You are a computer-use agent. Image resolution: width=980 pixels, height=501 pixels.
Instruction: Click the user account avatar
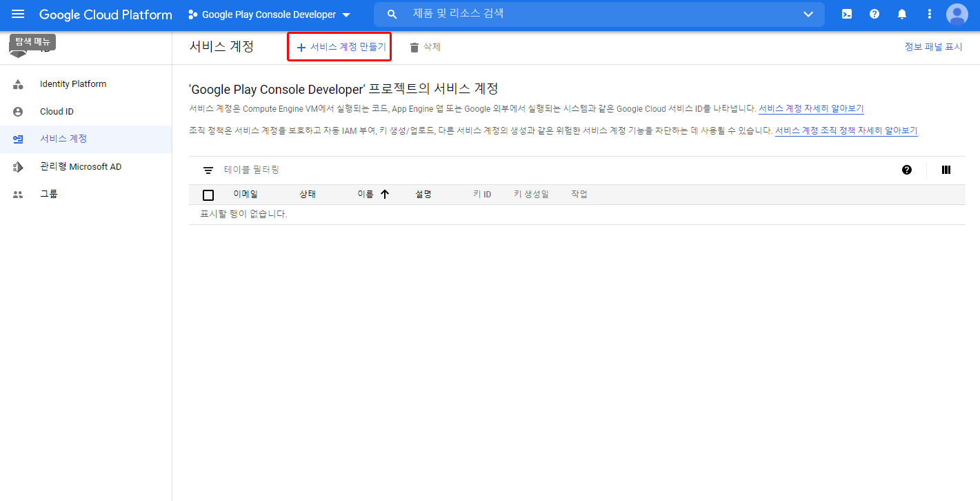coord(957,14)
